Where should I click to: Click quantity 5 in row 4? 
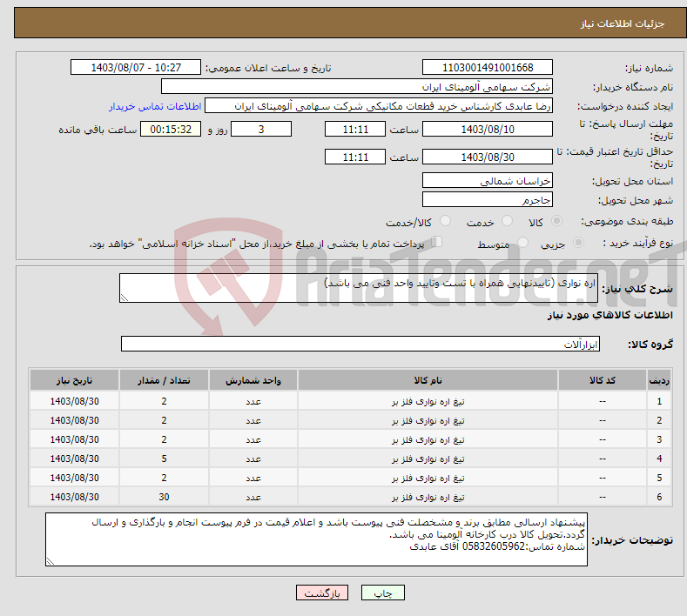[x=164, y=459]
